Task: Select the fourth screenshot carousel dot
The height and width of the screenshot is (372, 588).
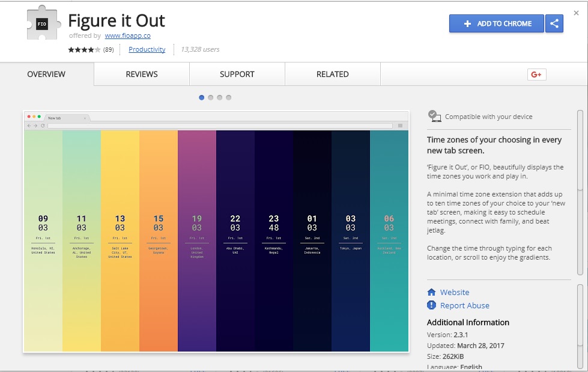Action: pos(229,97)
